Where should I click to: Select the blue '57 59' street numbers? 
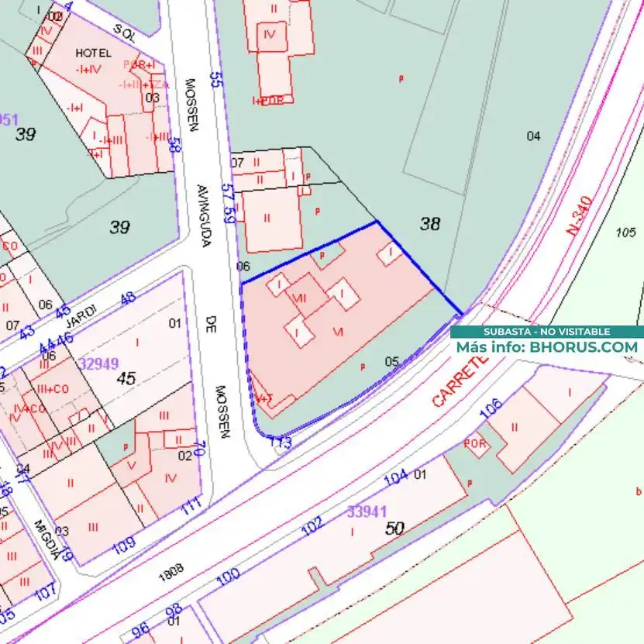click(229, 203)
